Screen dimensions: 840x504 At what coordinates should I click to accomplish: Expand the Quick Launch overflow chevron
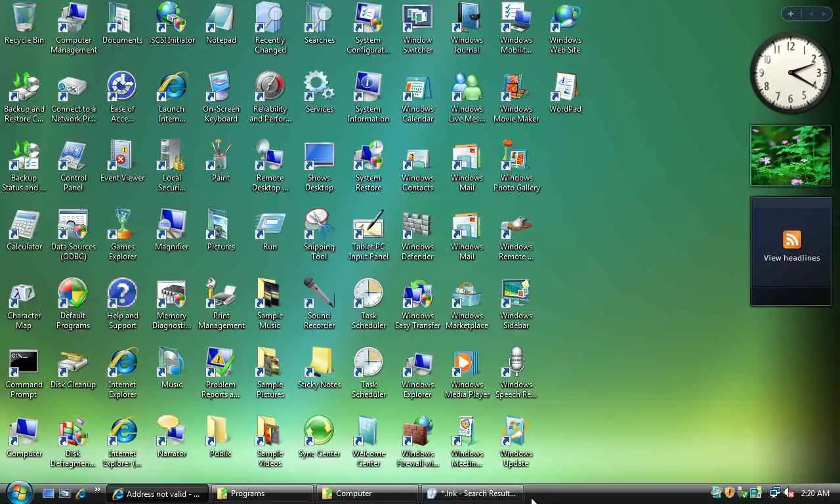pos(98,490)
